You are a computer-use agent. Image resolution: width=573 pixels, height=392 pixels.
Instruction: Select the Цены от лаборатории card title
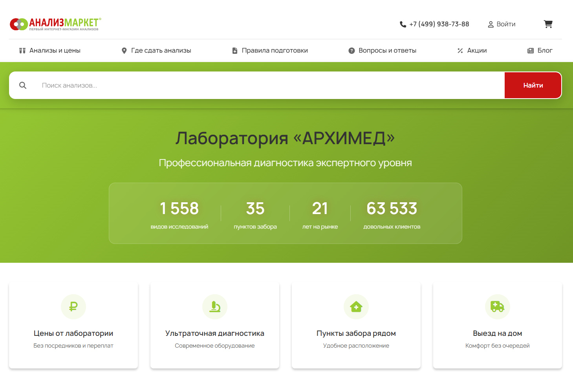click(x=73, y=333)
